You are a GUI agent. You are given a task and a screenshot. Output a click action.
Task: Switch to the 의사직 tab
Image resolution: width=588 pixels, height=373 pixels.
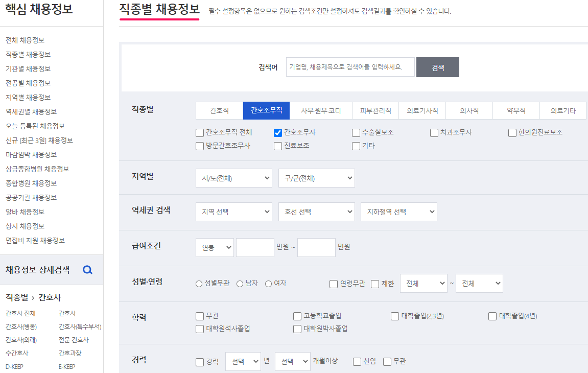[x=468, y=110]
